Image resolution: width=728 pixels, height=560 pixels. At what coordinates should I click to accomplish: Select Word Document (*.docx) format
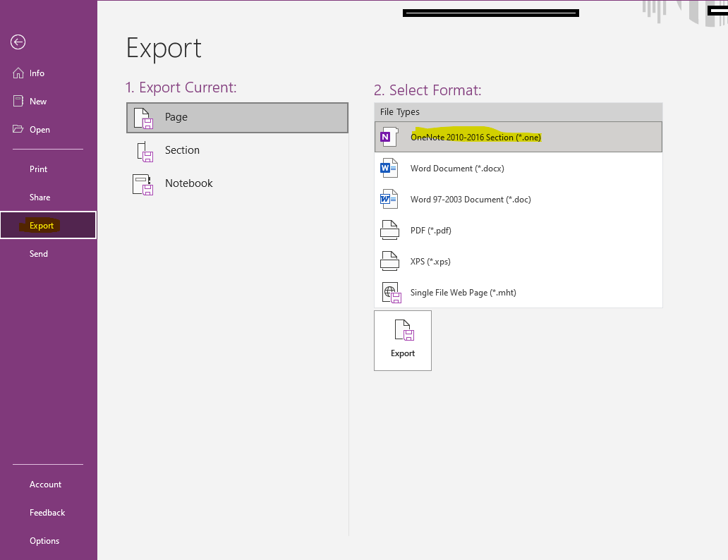pos(518,168)
